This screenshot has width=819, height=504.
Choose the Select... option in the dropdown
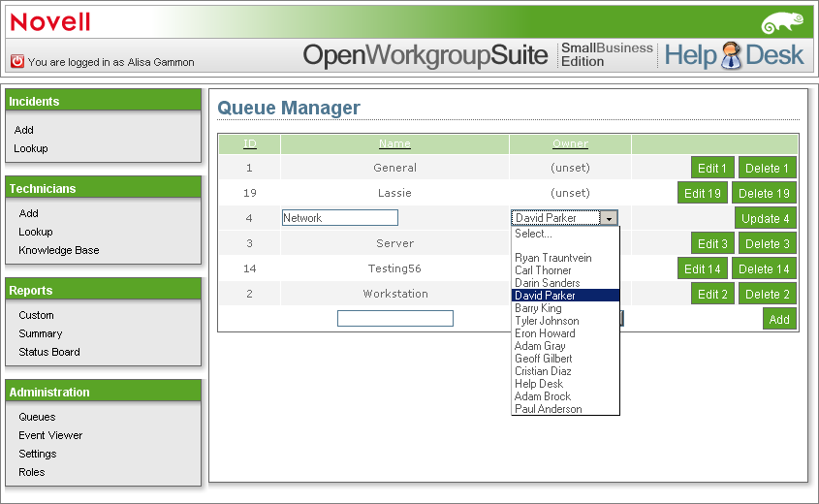(x=533, y=234)
